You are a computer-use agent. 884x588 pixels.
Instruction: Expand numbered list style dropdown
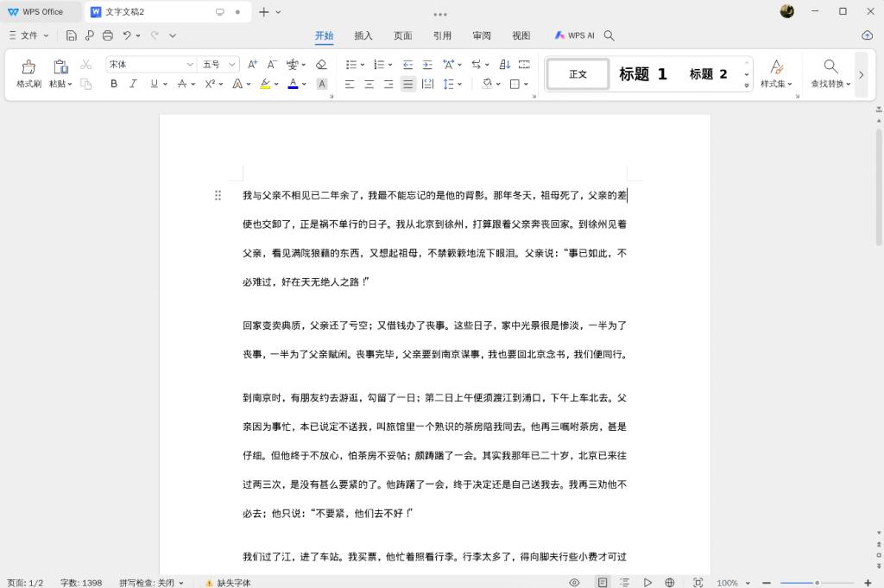click(390, 65)
